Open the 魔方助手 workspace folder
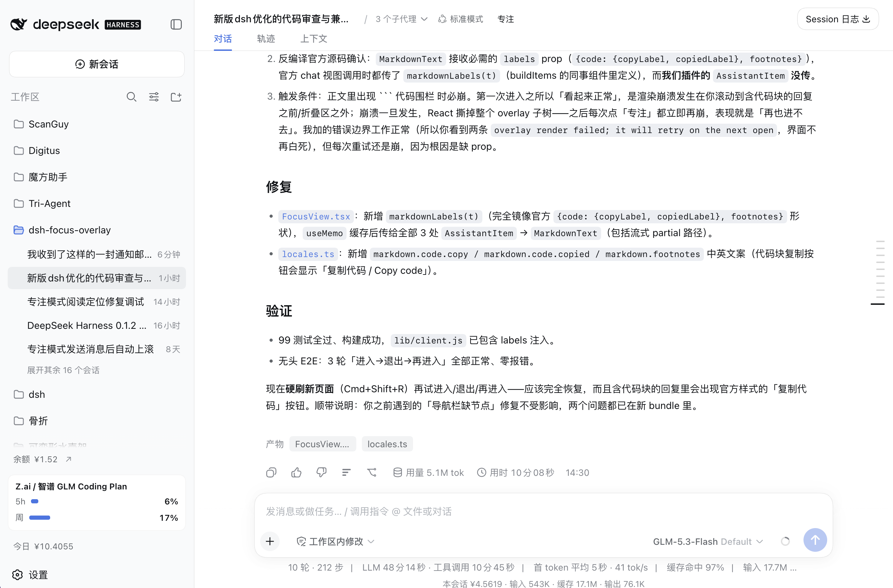893x588 pixels. [97, 177]
